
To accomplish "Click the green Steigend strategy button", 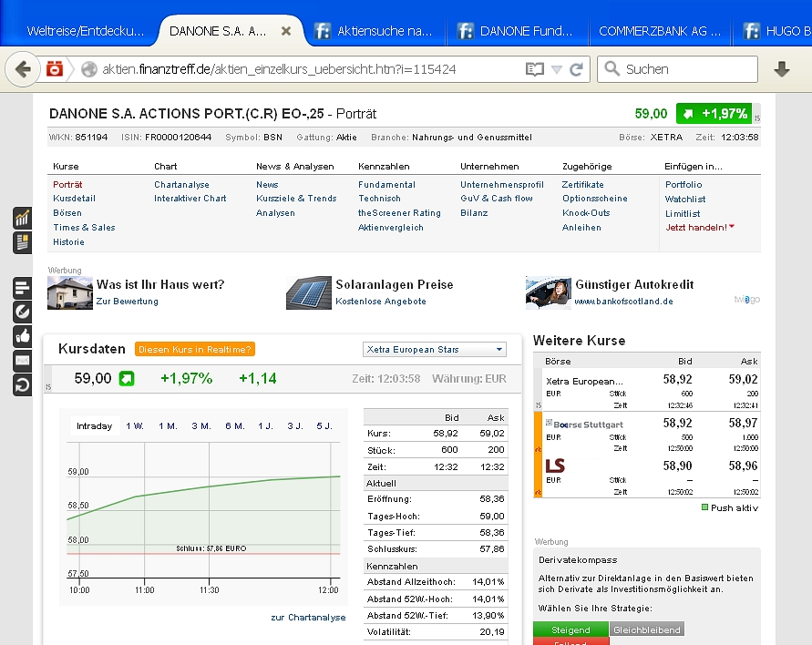I will point(570,630).
